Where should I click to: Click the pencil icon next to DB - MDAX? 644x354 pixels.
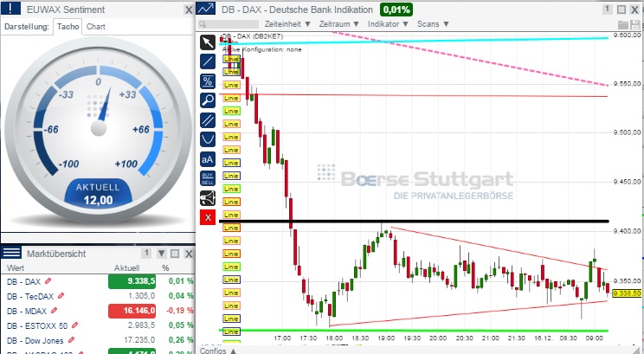tap(54, 311)
